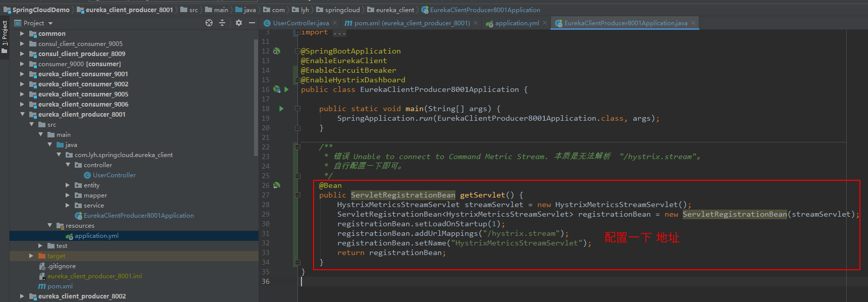Close the UserController.java tab
868x302 pixels.
pyautogui.click(x=335, y=23)
